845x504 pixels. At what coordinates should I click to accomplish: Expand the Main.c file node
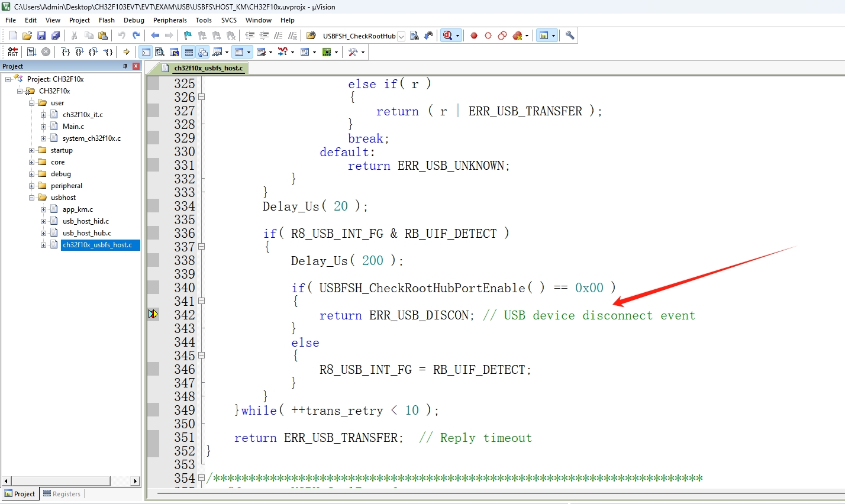point(43,127)
